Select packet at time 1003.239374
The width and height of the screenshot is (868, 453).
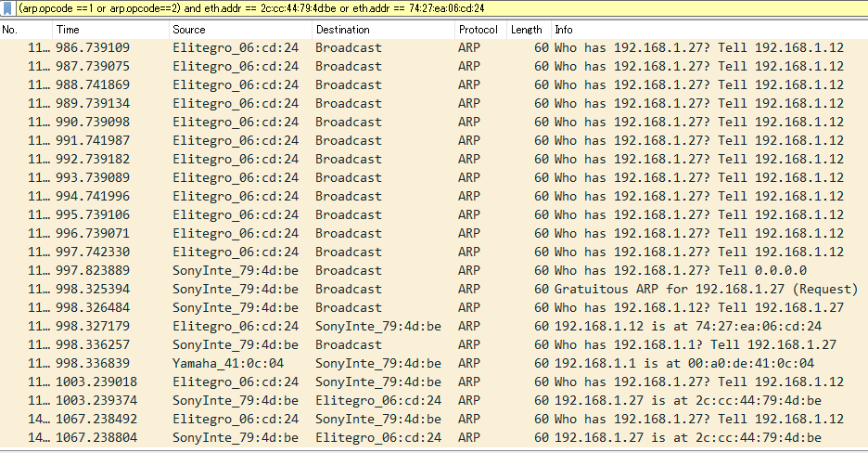click(x=434, y=400)
